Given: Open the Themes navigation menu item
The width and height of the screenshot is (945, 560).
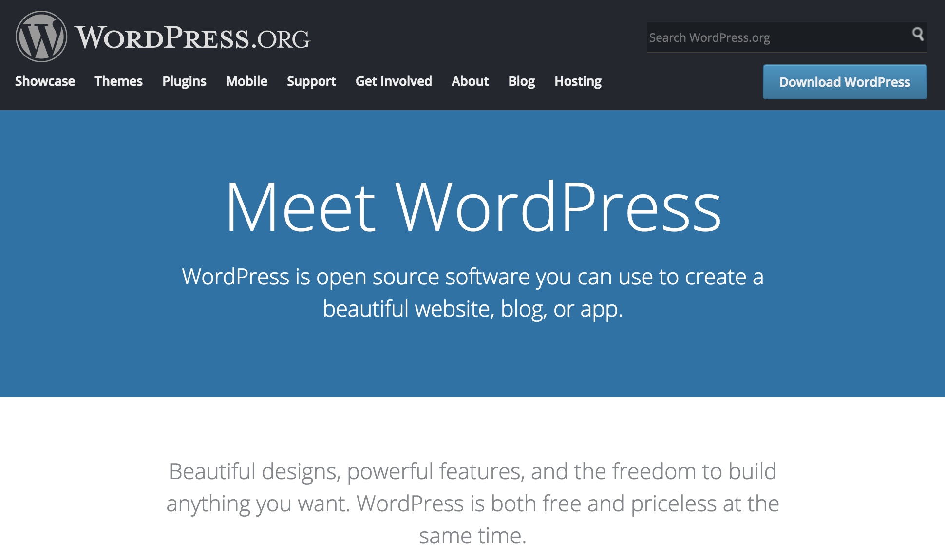Looking at the screenshot, I should pos(119,81).
